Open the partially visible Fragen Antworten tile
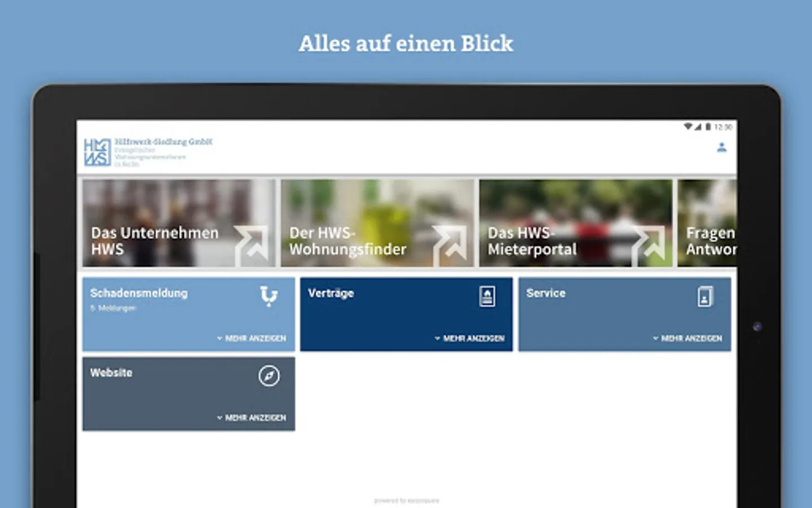Screen dimensions: 812x508 [x=707, y=223]
